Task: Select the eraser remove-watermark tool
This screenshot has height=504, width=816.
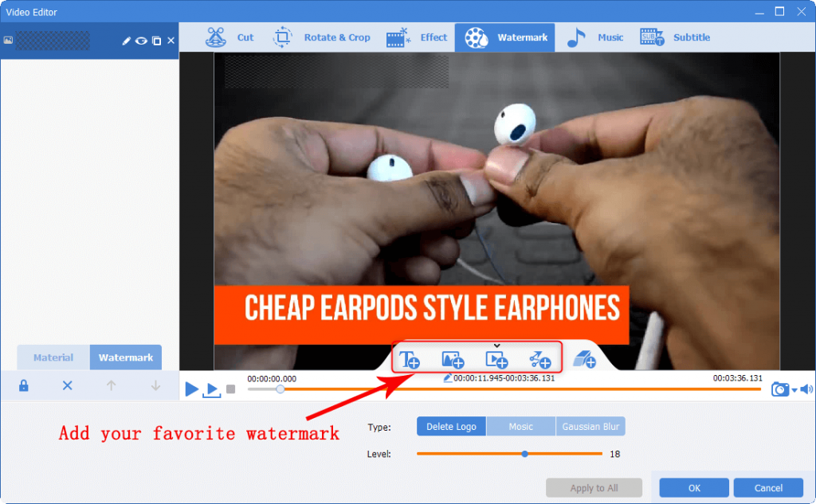Action: pyautogui.click(x=584, y=360)
